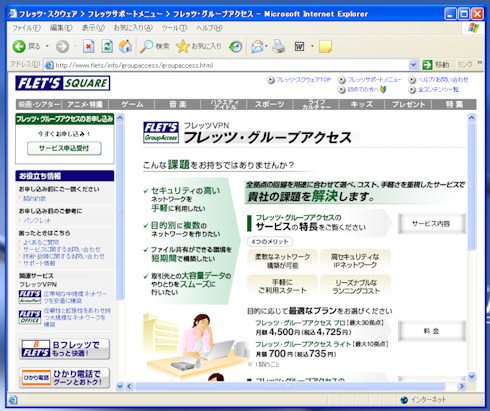
Task: Open the History clock icon
Action: click(236, 46)
